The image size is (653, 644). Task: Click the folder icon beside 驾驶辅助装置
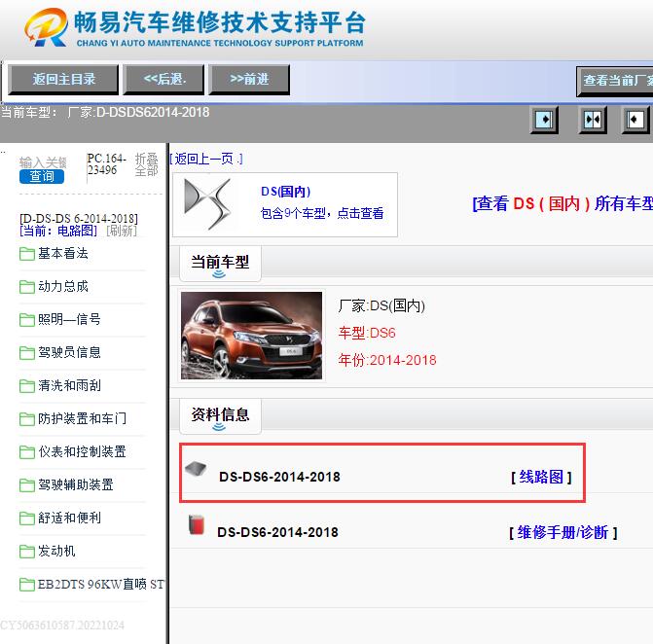point(27,485)
